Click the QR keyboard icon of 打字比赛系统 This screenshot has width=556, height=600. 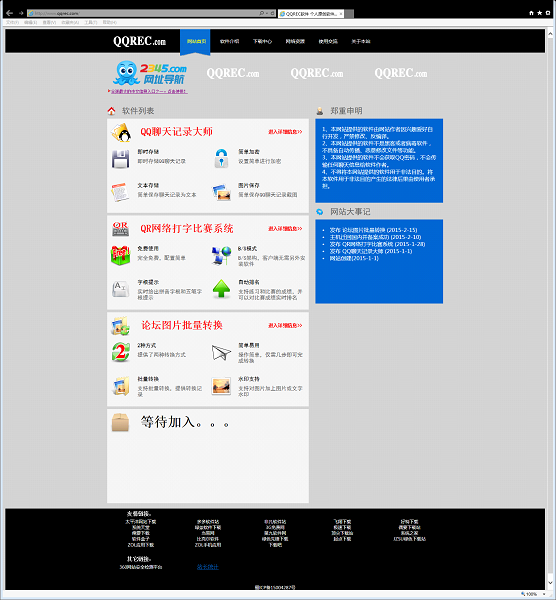coord(121,229)
